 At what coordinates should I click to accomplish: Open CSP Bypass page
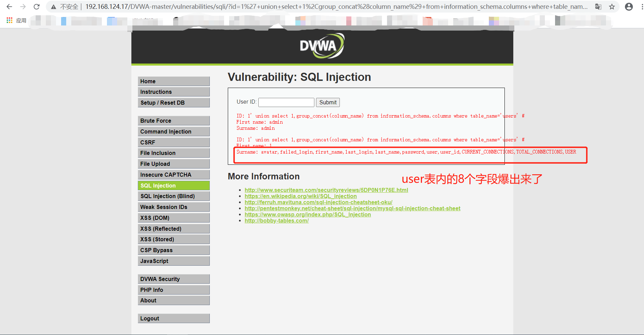(174, 250)
